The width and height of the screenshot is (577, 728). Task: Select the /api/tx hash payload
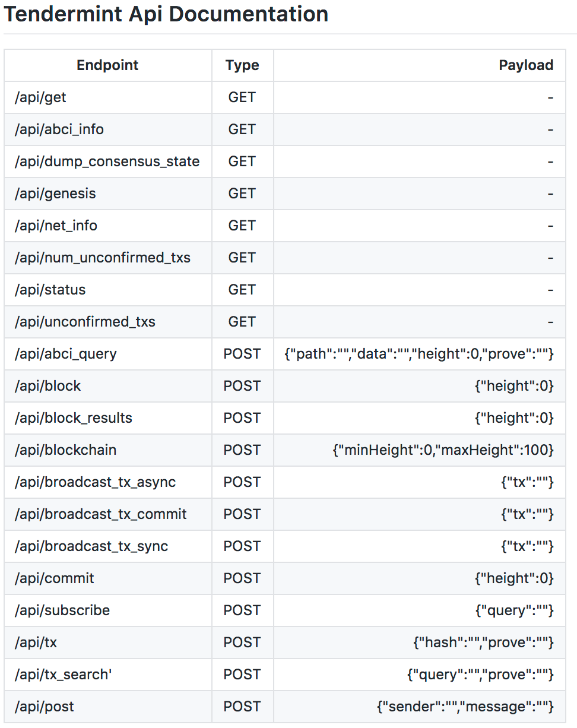483,642
